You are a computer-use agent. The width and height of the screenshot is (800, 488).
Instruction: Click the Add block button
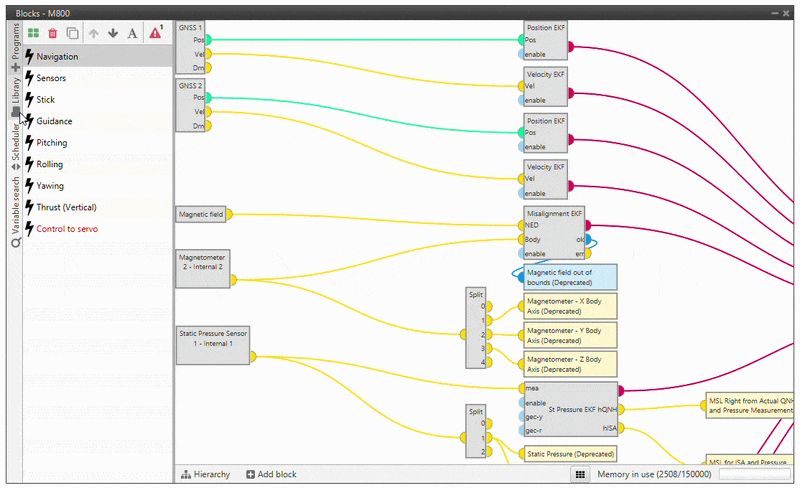coord(271,474)
